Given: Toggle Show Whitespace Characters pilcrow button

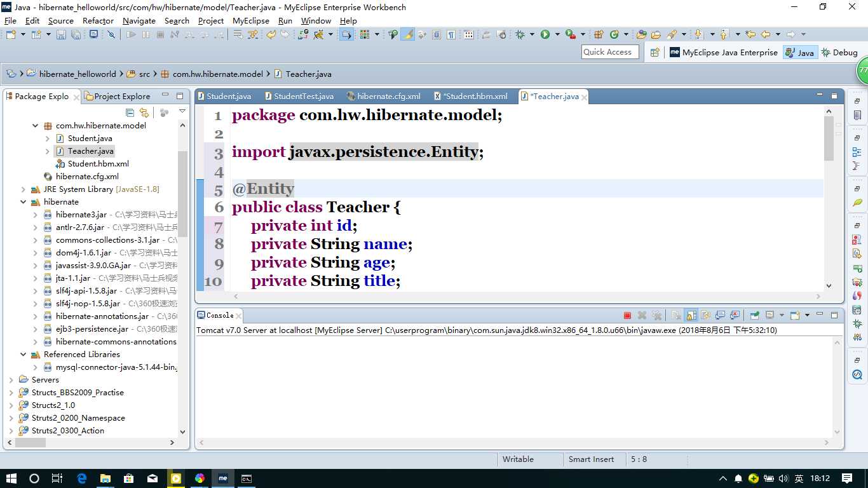Looking at the screenshot, I should [x=451, y=34].
